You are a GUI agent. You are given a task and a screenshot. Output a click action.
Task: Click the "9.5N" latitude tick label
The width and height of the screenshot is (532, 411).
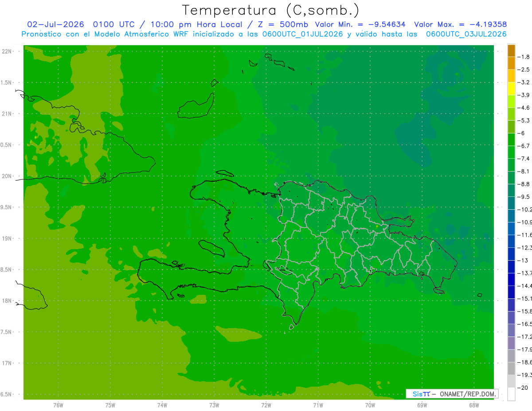coord(6,207)
